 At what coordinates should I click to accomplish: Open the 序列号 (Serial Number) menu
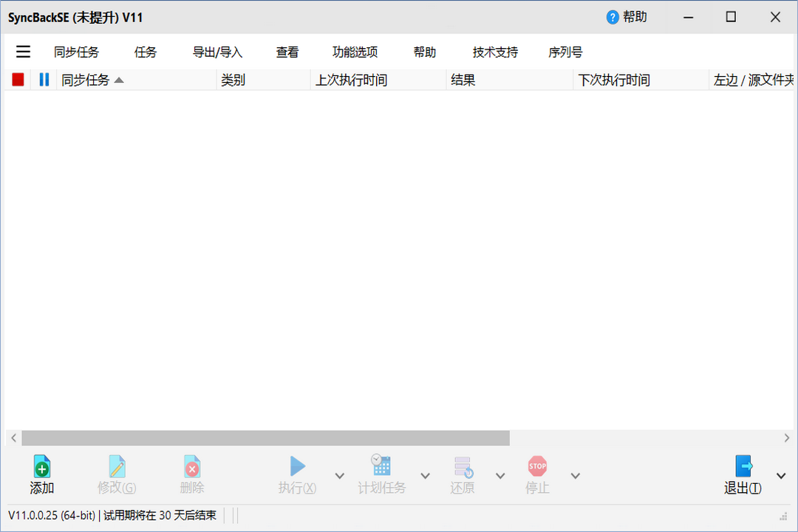[x=565, y=52]
